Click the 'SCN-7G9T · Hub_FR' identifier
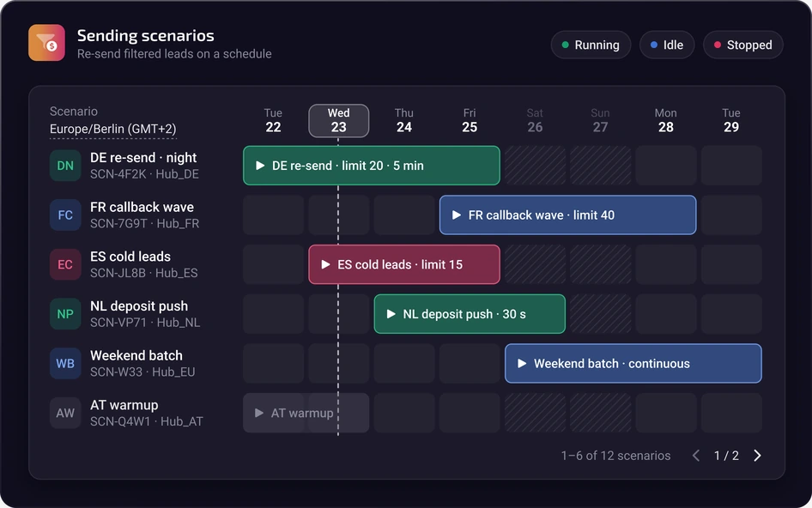Image resolution: width=812 pixels, height=508 pixels. coord(144,223)
